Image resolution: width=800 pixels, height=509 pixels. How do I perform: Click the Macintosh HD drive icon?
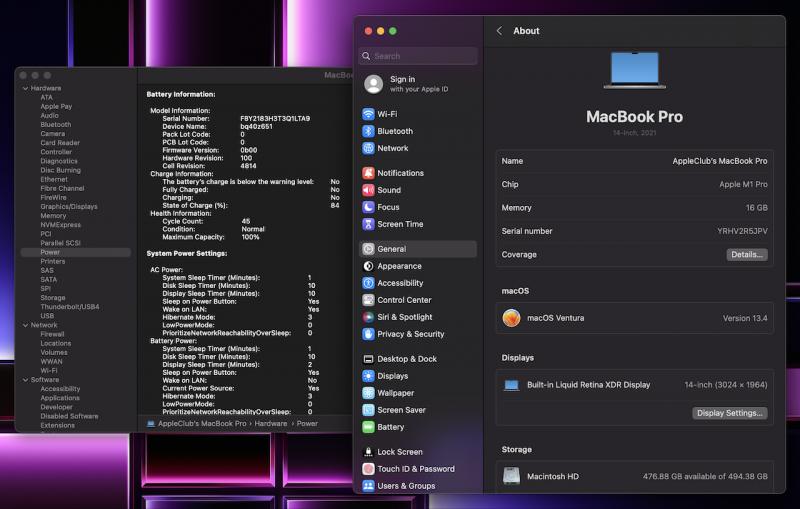point(511,476)
